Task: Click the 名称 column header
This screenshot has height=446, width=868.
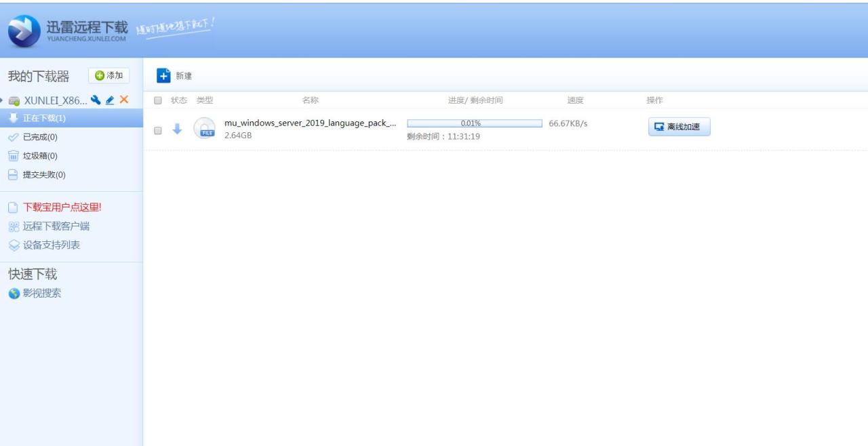Action: 310,100
